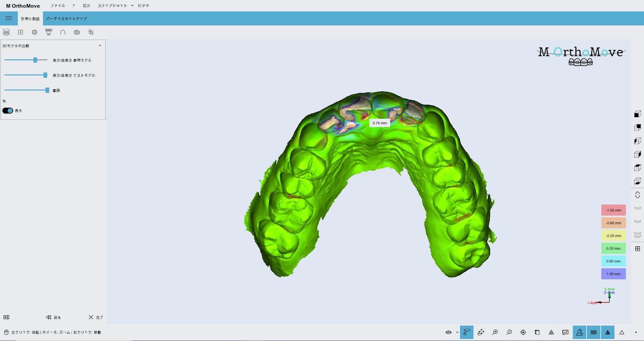Click the 0.74 mm measurement label
Image resolution: width=644 pixels, height=341 pixels.
[380, 123]
